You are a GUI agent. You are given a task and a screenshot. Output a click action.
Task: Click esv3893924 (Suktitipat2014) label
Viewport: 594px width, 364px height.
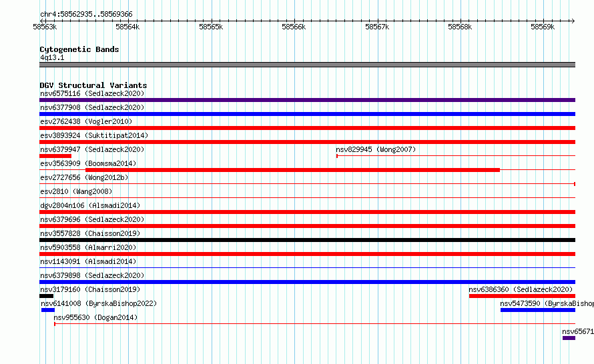94,135
